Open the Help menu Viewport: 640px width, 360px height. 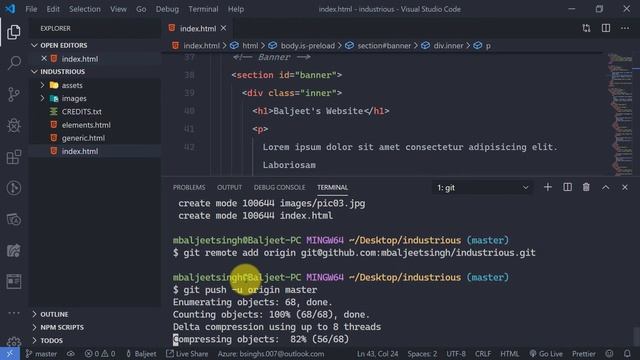tap(236, 9)
